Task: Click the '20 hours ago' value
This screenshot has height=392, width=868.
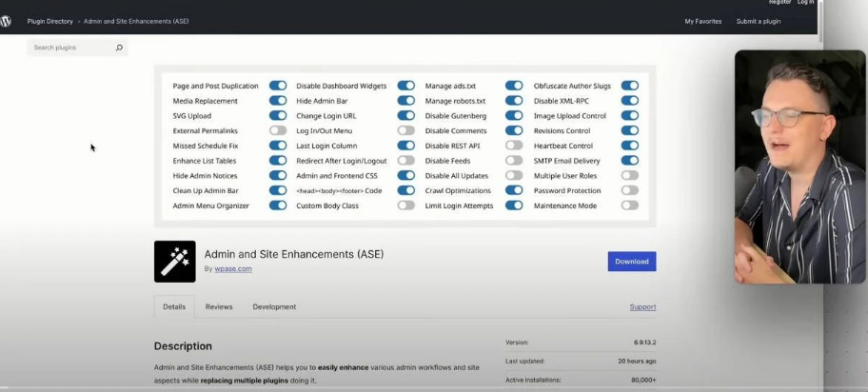Action: [x=637, y=361]
